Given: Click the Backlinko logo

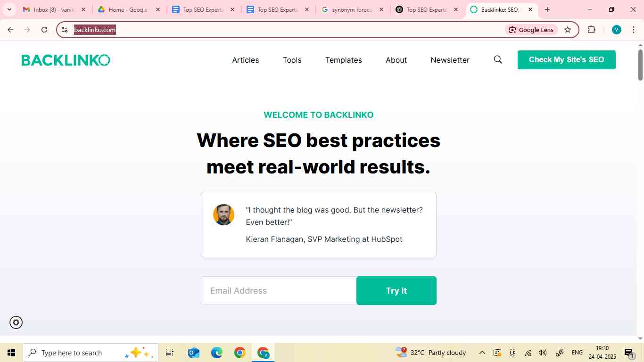Looking at the screenshot, I should 66,60.
